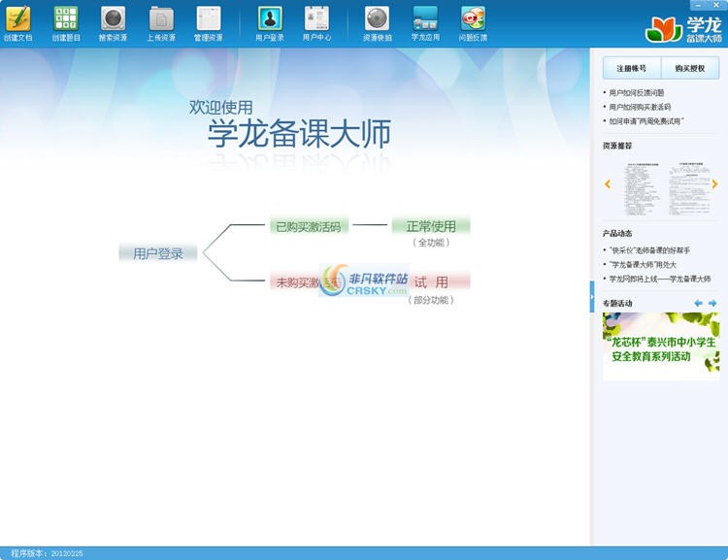Open the 龙芯杯 泰兴市中小学生 activity banner
The image size is (728, 560).
point(661,346)
